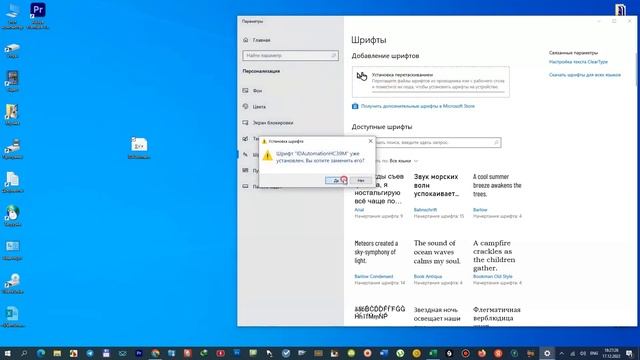Open File Explorer from the taskbar
640x360 pixels.
pyautogui.click(x=57, y=353)
